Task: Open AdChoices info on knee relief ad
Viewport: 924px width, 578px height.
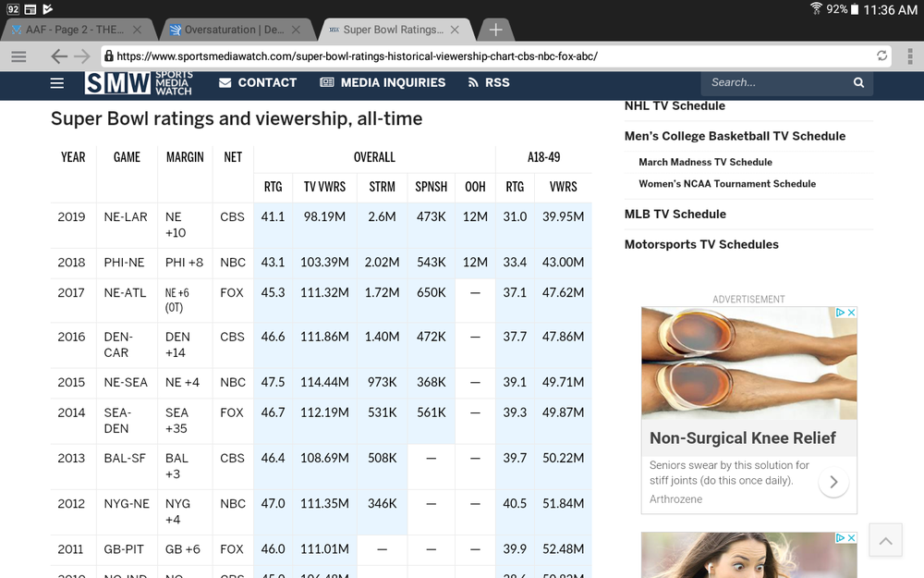Action: click(x=840, y=313)
